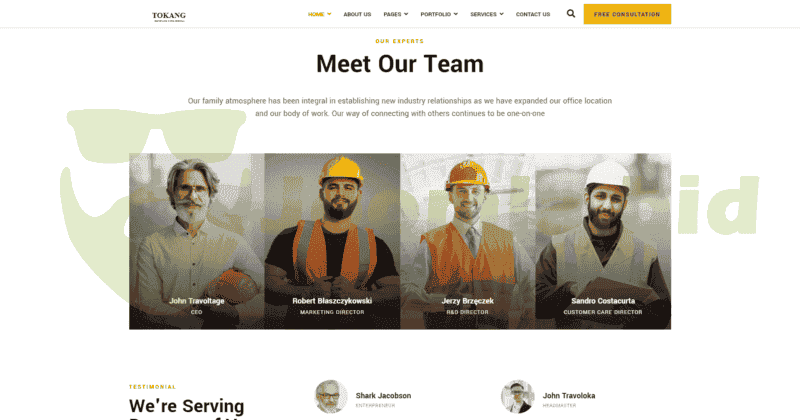
Task: Click Shark Jacobson's avatar image
Action: [x=331, y=397]
